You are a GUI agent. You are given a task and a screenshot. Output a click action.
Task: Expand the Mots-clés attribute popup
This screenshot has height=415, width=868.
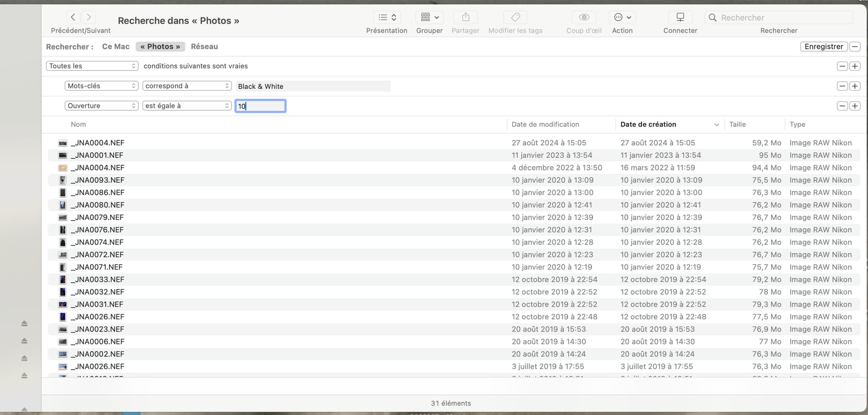(101, 86)
